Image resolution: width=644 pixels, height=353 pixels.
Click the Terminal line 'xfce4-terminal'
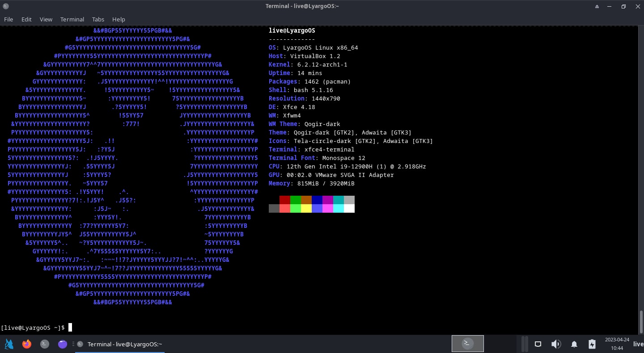tap(312, 149)
